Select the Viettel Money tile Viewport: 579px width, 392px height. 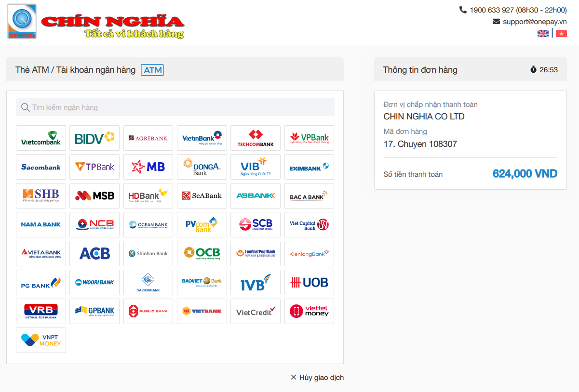[x=309, y=312]
